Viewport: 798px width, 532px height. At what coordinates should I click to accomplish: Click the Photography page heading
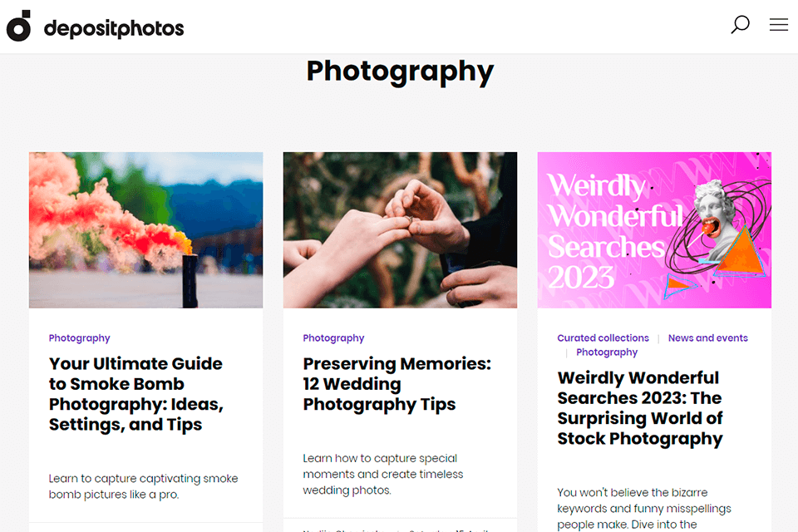pyautogui.click(x=400, y=71)
